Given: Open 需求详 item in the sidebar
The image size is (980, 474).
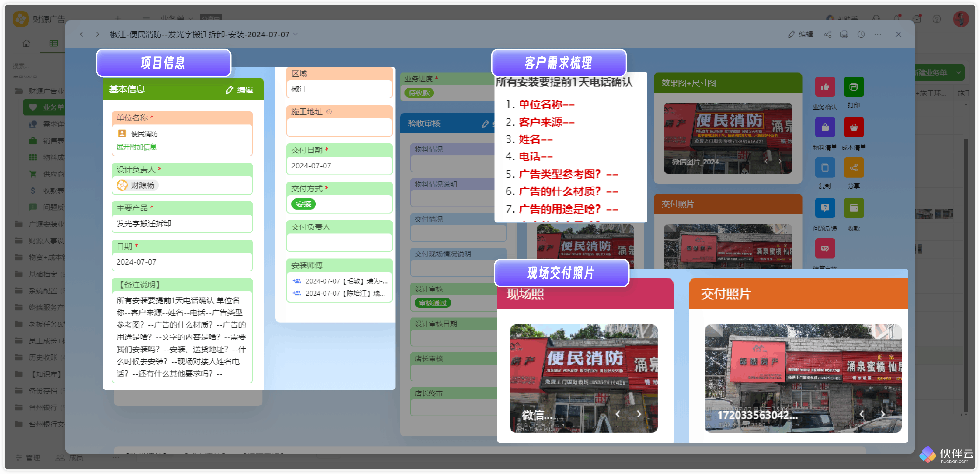Looking at the screenshot, I should tap(47, 124).
